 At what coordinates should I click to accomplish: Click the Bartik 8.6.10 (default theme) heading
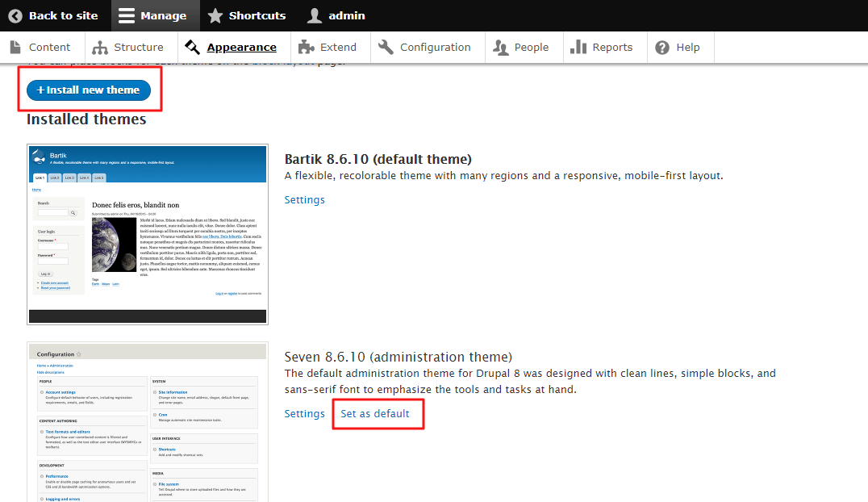[x=378, y=159]
